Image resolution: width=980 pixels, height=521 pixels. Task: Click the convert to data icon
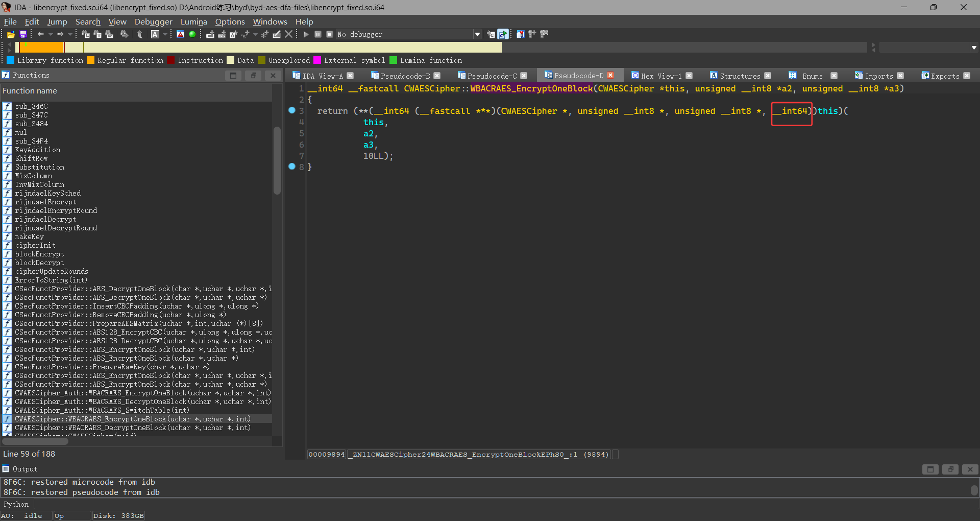click(x=222, y=34)
